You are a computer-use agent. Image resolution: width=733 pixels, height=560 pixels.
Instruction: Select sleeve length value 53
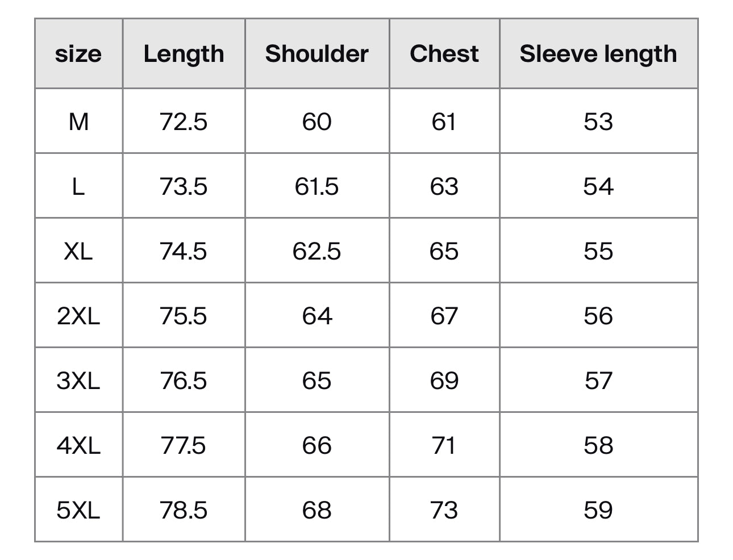coord(598,122)
